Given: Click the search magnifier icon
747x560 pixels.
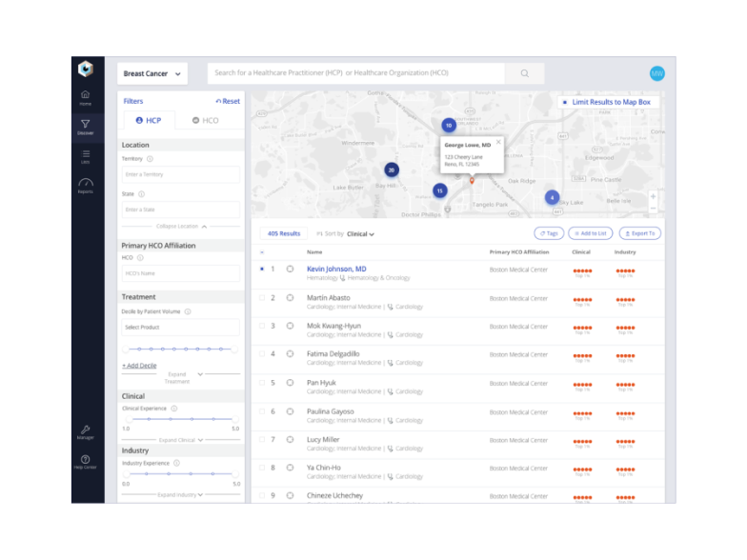Looking at the screenshot, I should tap(524, 73).
